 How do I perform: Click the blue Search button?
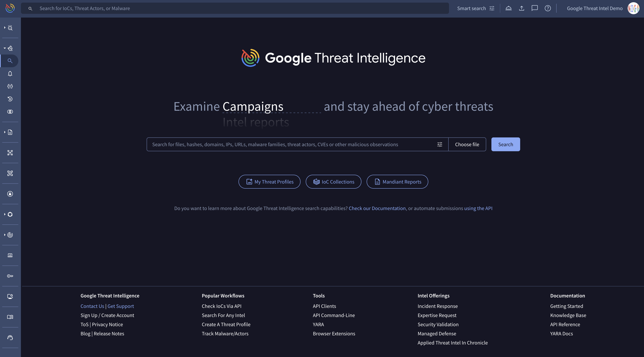tap(505, 144)
